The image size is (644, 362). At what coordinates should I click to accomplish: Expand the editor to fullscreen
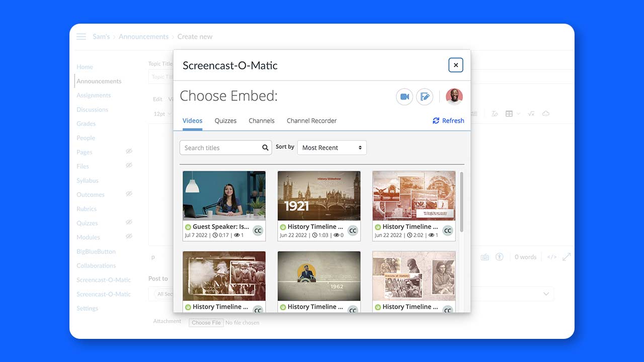click(x=567, y=257)
